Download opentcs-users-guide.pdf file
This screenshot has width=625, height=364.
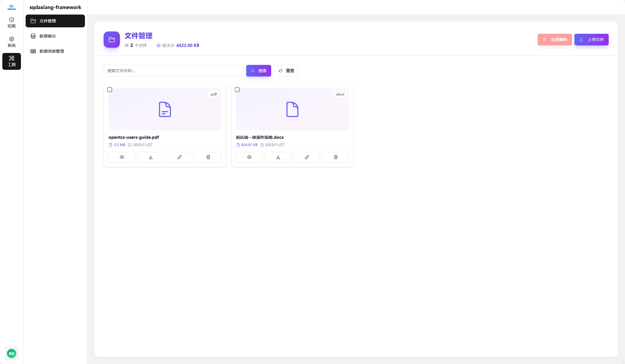150,157
